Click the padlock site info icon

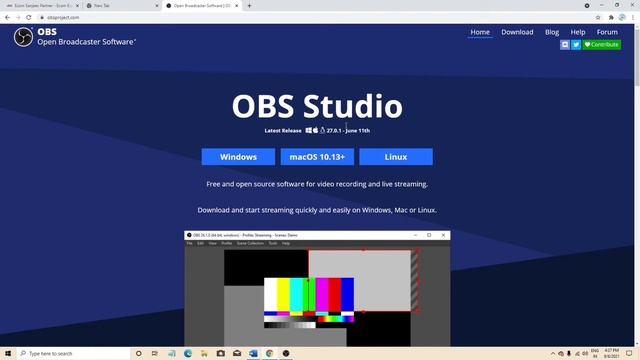coord(42,18)
